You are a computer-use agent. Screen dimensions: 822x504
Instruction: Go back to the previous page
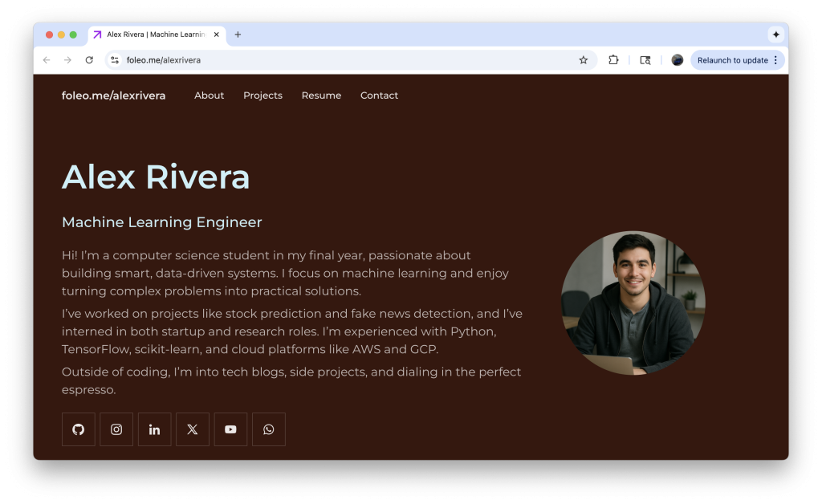[47, 60]
